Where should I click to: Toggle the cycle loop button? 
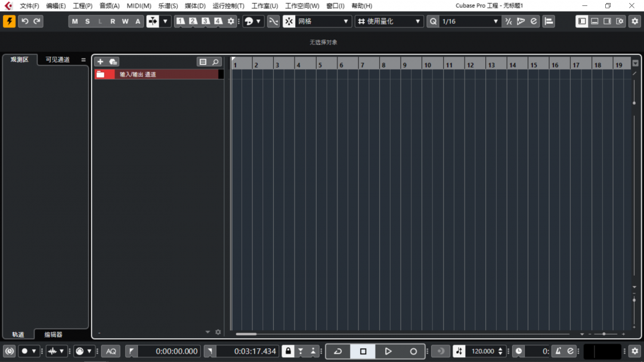338,351
